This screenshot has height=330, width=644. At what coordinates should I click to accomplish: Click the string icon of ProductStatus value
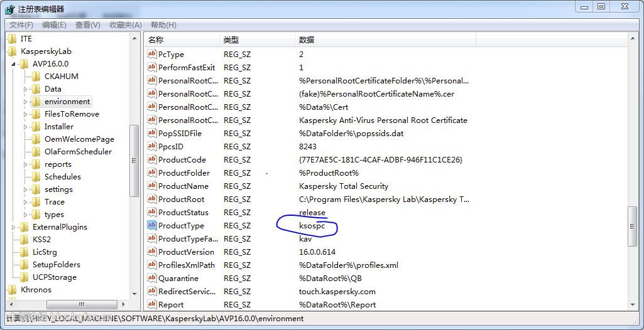151,212
